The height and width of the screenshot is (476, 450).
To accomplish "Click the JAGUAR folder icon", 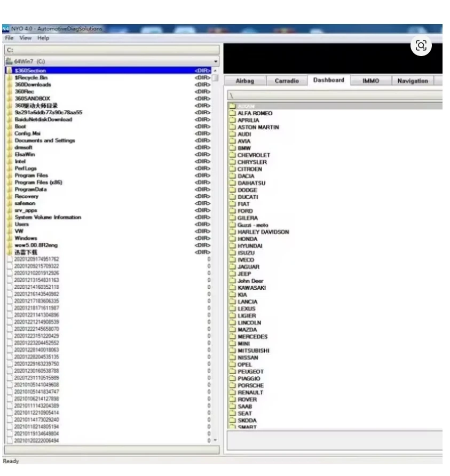I will coord(233,267).
